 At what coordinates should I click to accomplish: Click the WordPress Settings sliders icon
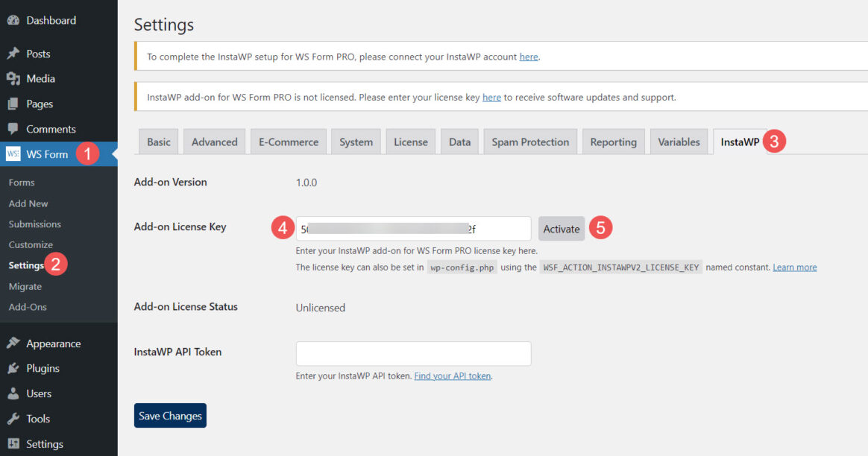click(13, 443)
